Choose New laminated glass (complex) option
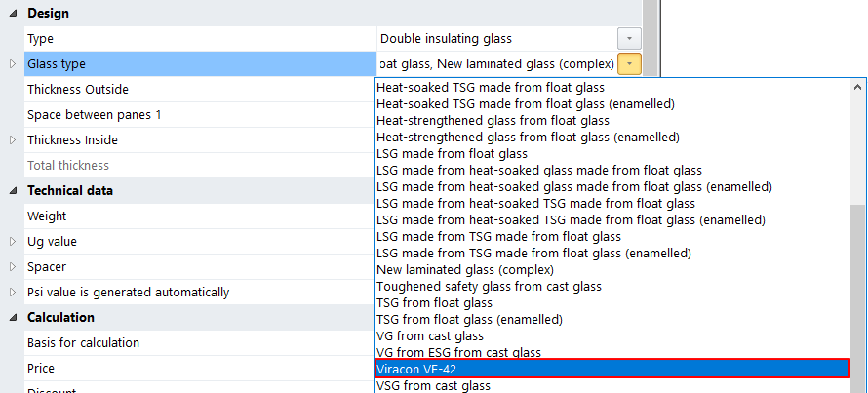 click(x=466, y=269)
